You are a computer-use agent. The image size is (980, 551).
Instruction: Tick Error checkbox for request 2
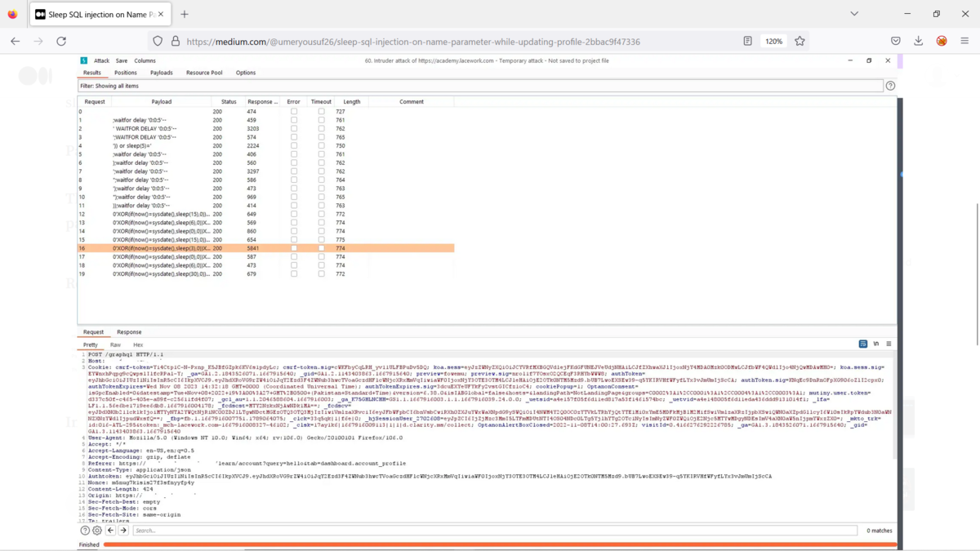pos(294,129)
